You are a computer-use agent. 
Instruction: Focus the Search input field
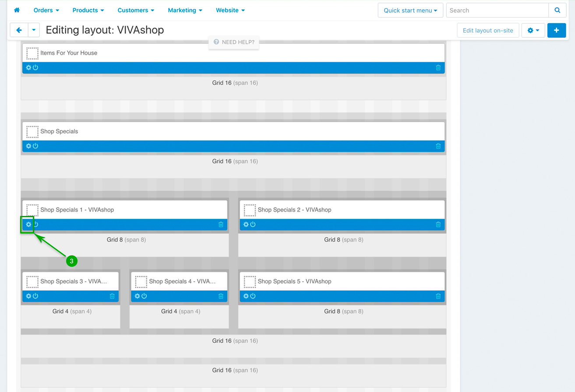click(x=497, y=10)
